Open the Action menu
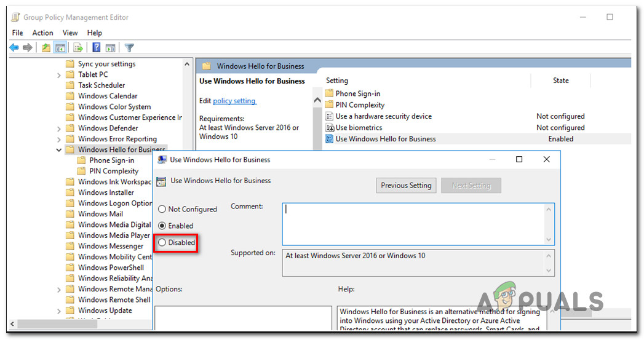Viewport: 644px width, 340px height. coord(42,33)
